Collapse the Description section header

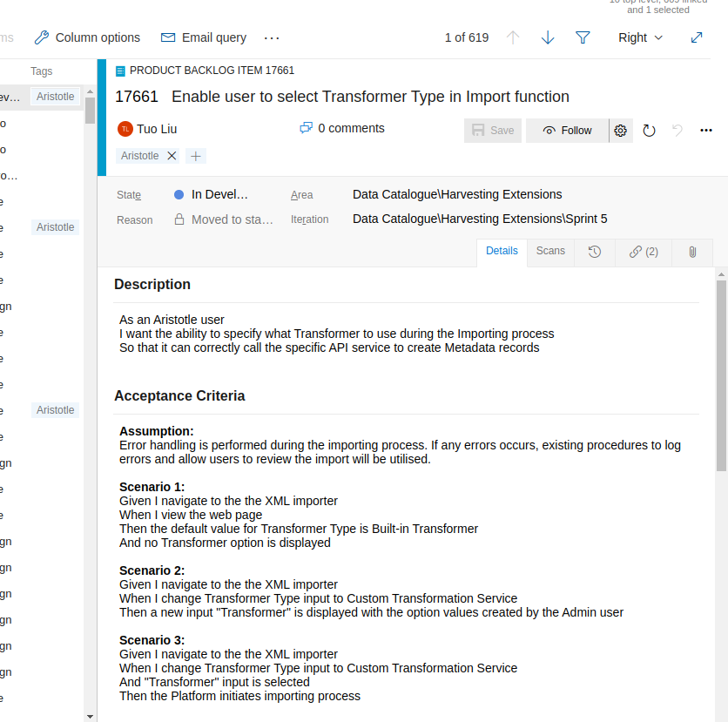click(x=152, y=284)
